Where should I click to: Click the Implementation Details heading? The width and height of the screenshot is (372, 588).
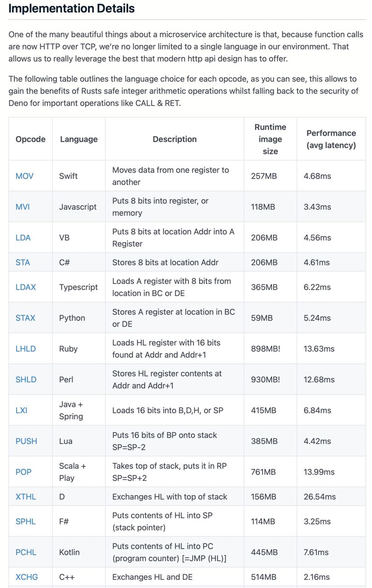coord(71,8)
